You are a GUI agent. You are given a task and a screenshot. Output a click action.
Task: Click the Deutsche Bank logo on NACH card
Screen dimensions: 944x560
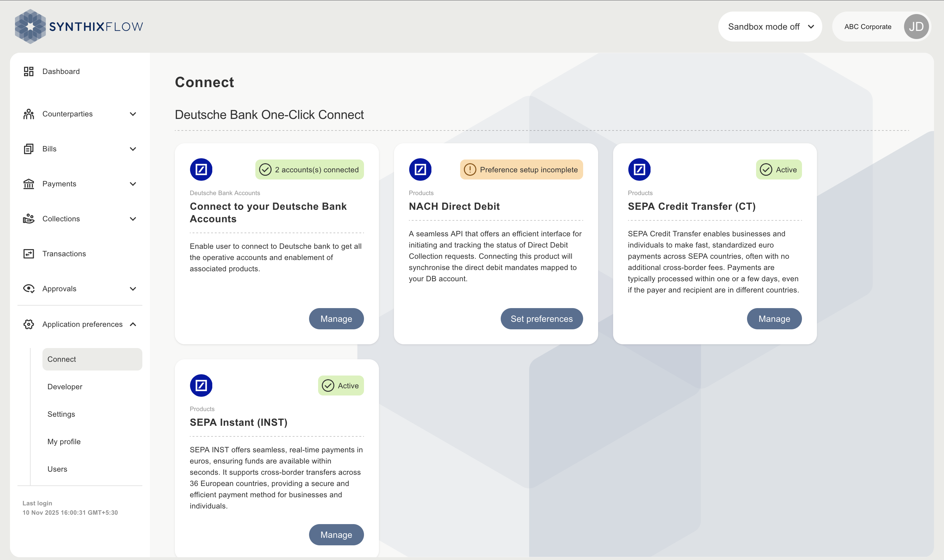pyautogui.click(x=420, y=169)
